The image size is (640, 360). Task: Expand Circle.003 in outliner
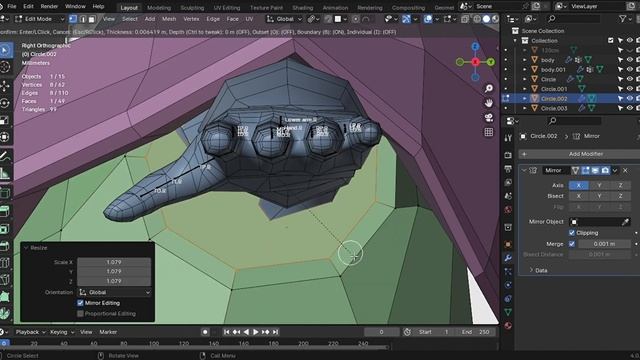(524, 108)
